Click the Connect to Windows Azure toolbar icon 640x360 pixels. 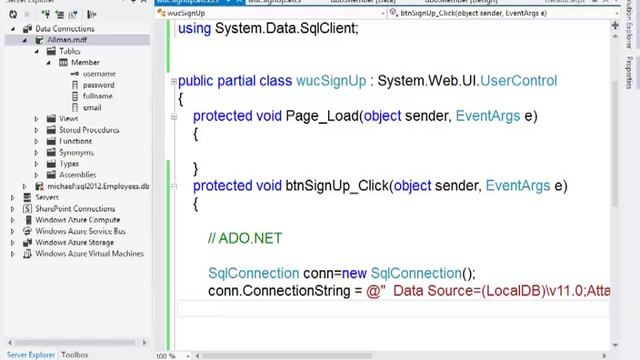click(91, 15)
